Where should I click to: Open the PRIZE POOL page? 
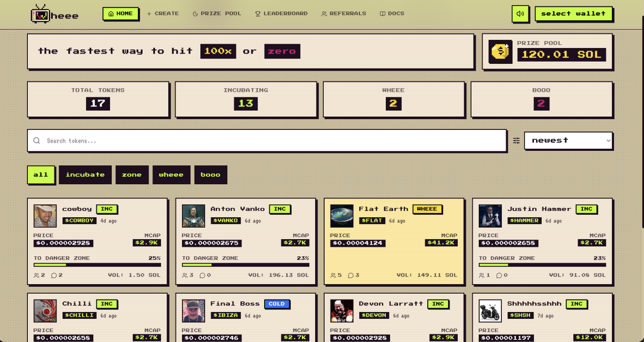tap(217, 13)
